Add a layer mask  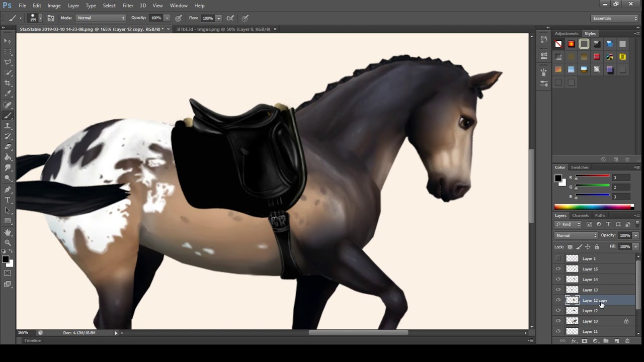(585, 341)
